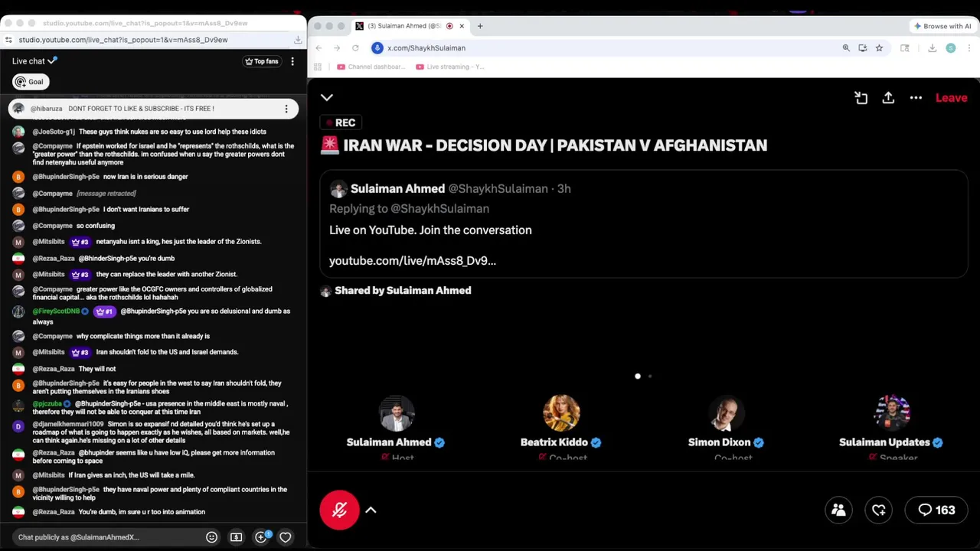Open the Channel dashboard bookmark
This screenshot has width=980, height=551.
[x=371, y=67]
